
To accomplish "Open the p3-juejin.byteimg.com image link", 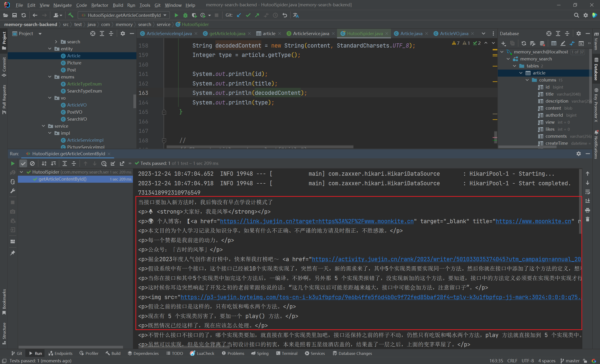I will click(381, 297).
